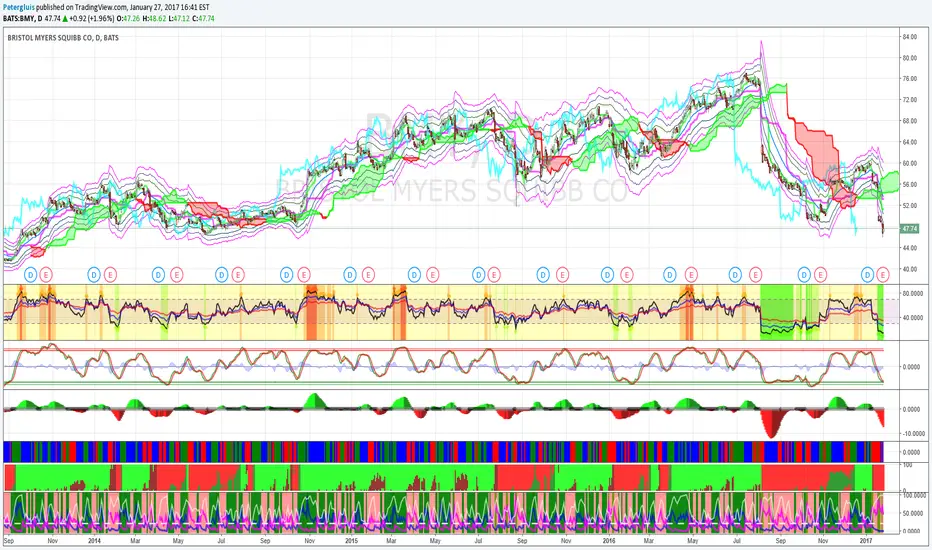The height and width of the screenshot is (550, 932).
Task: Click the earnings E marker for October 2013
Action: point(46,275)
